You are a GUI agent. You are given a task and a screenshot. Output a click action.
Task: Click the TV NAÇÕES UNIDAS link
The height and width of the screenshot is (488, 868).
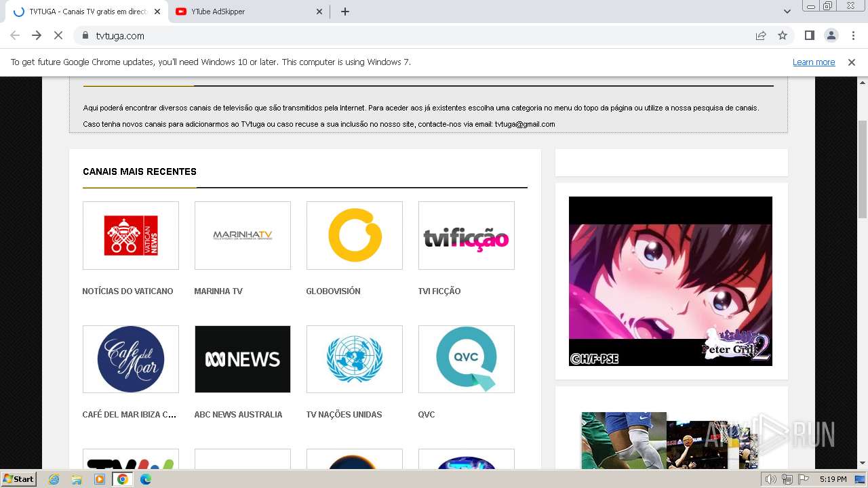344,415
